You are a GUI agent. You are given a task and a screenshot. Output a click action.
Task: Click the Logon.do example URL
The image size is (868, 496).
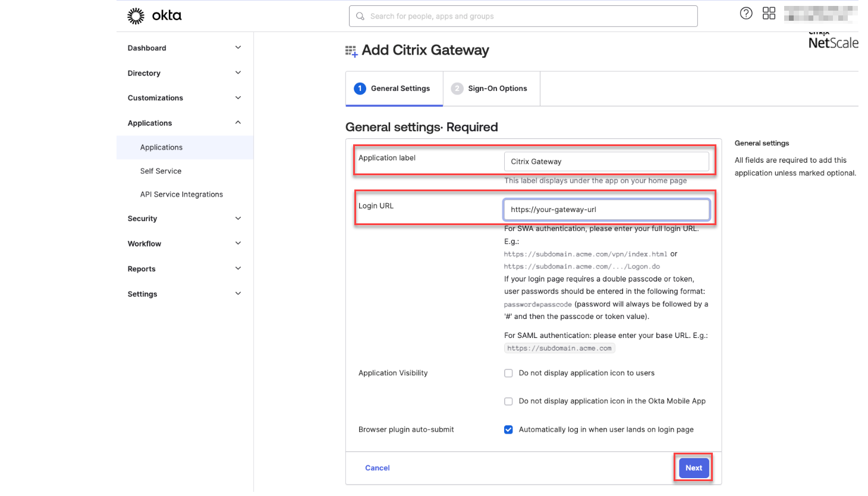click(582, 267)
